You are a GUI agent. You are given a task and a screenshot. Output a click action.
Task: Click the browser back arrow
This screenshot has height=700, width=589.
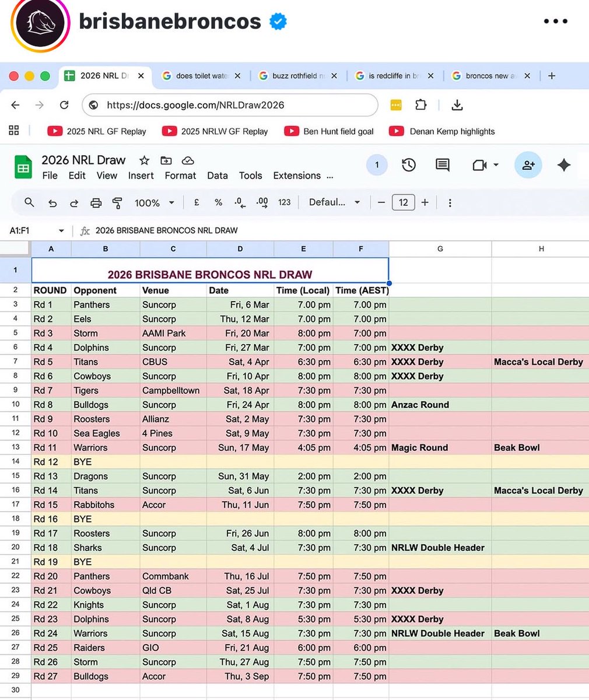(16, 105)
